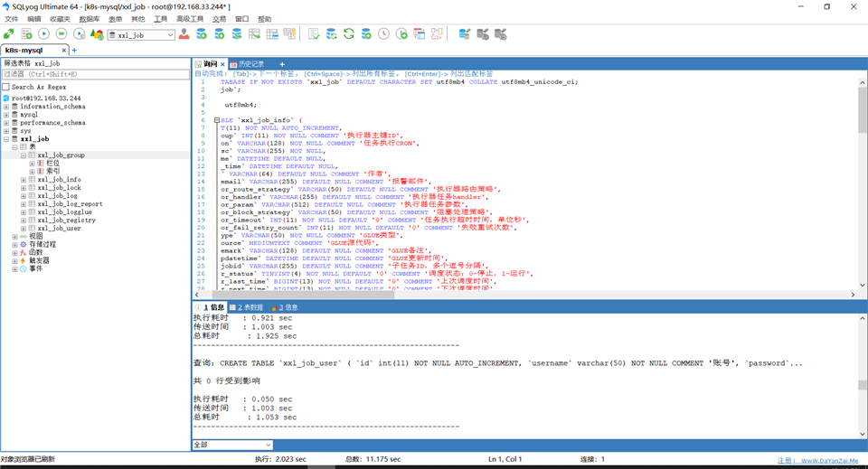Expand the 索引 indexes node

pos(32,172)
